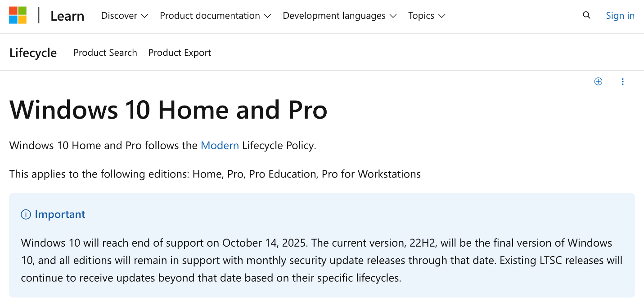The image size is (644, 306).
Task: Open the Lifecycle section title link
Action: [x=33, y=53]
